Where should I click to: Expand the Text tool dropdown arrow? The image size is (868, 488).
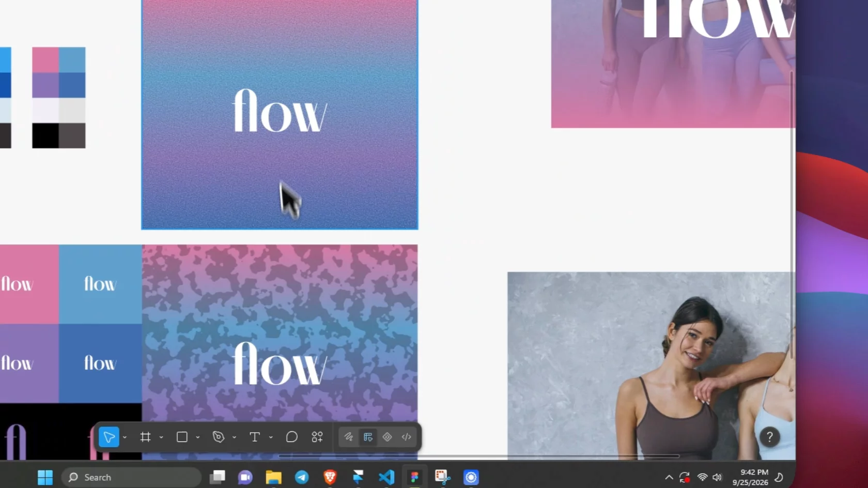click(271, 437)
